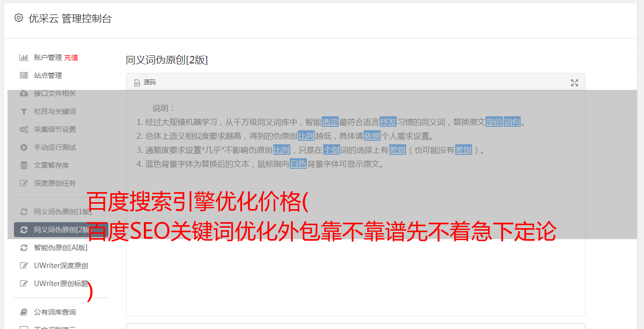Click the fullscreen expand icon in editor toolbar
This screenshot has height=329, width=644.
[x=575, y=83]
